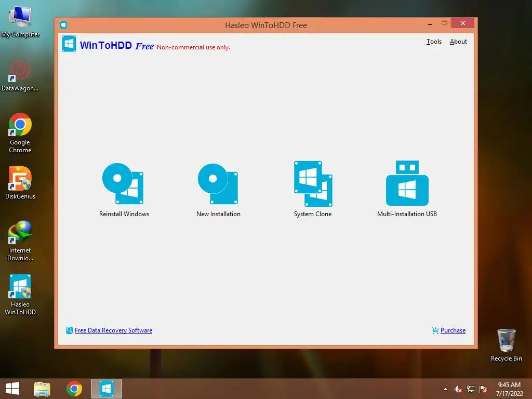Show hidden tray icons arrow

pos(445,389)
